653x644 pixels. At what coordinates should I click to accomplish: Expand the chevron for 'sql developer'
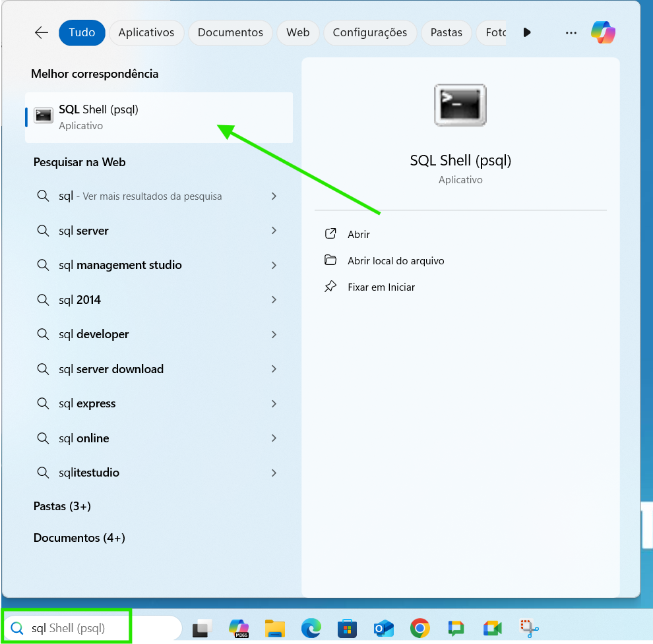point(274,334)
